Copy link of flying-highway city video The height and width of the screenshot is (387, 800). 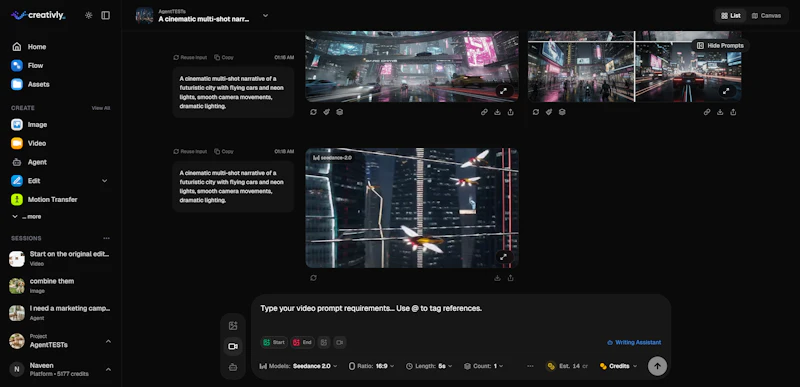click(484, 112)
